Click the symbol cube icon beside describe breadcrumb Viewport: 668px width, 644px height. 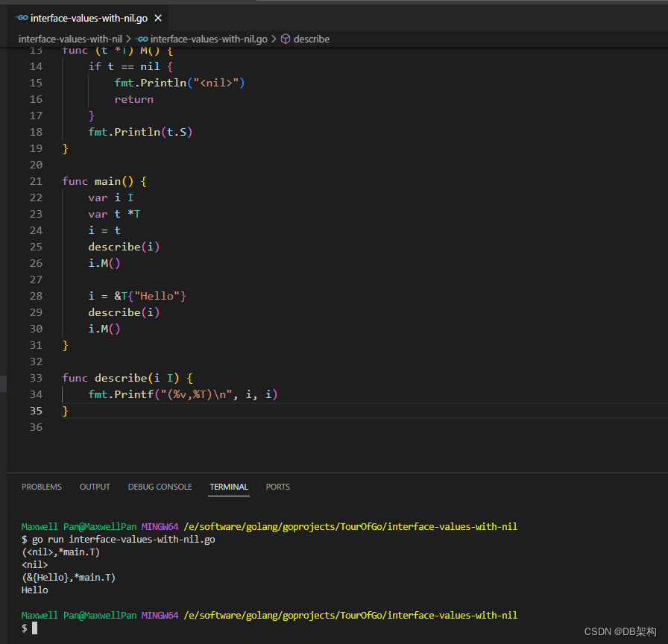(286, 39)
